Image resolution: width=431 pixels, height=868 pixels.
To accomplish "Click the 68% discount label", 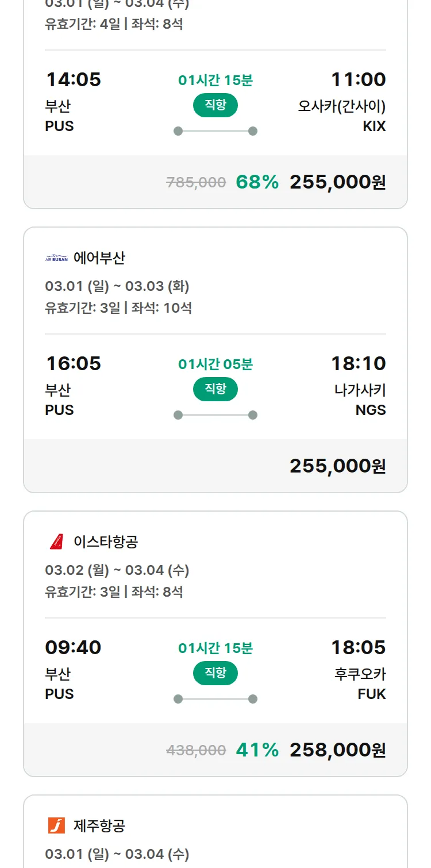I will tap(257, 182).
